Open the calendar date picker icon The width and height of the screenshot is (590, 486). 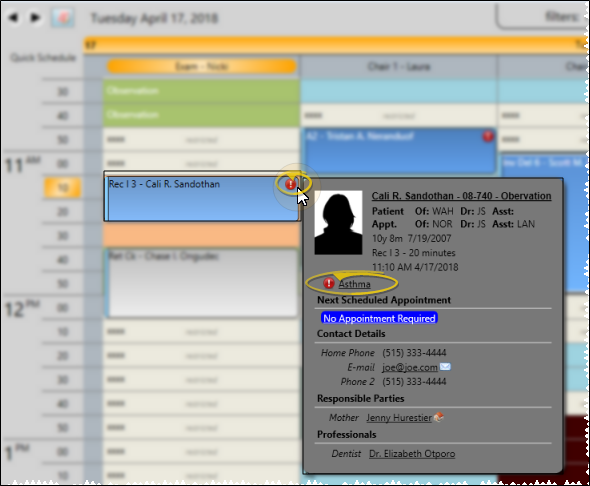click(x=62, y=18)
